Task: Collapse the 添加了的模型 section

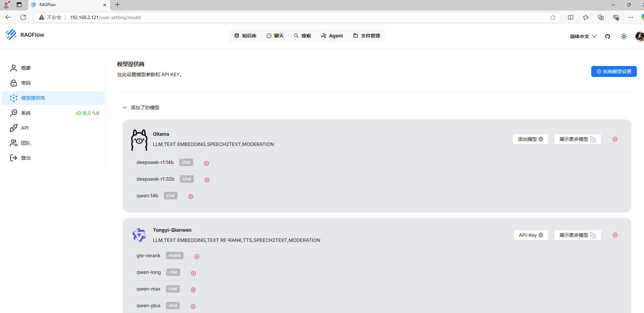Action: pos(125,108)
